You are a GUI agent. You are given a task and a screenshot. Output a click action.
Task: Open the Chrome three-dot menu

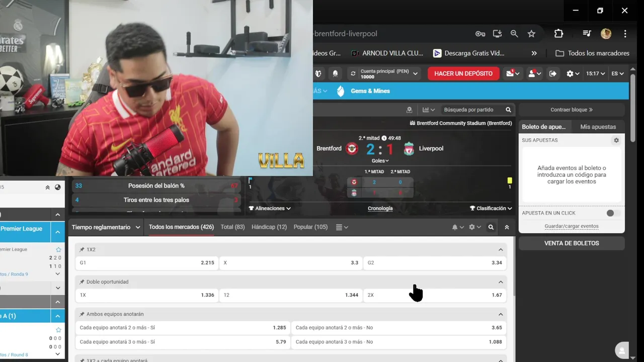[x=625, y=34]
